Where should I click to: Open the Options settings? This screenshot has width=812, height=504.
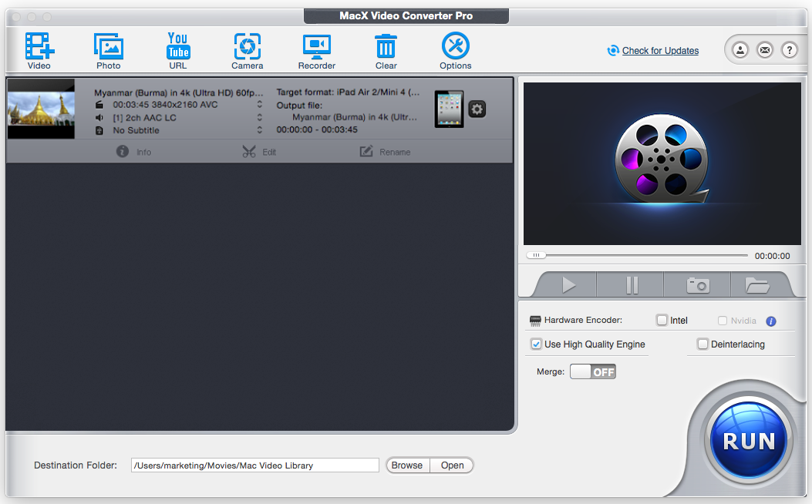click(455, 46)
